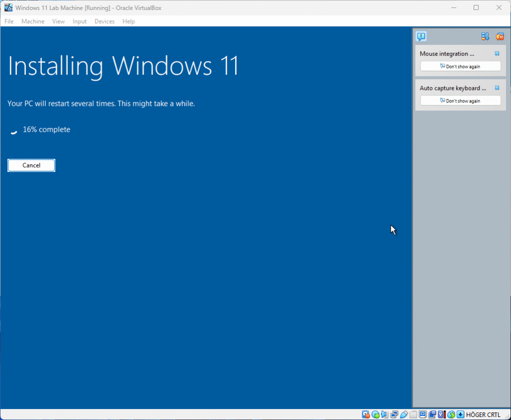Click the USB devices status icon
The image size is (511, 420).
click(x=404, y=415)
